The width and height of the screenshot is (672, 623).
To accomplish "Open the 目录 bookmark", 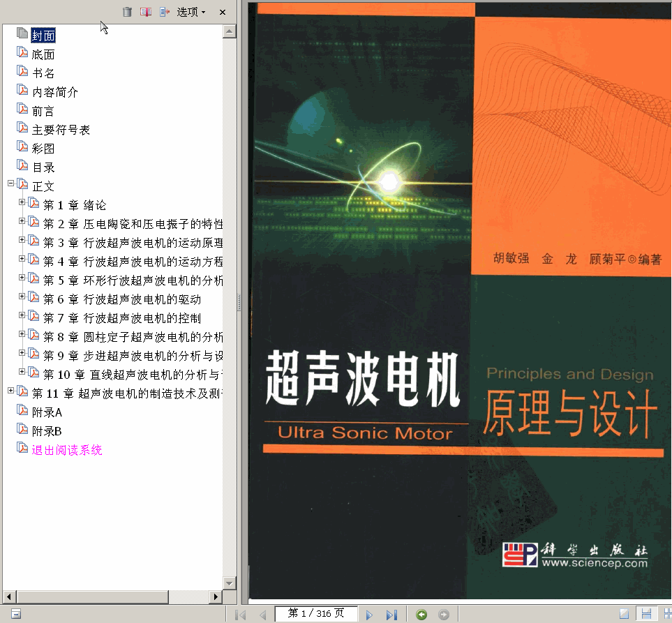I will pyautogui.click(x=43, y=167).
